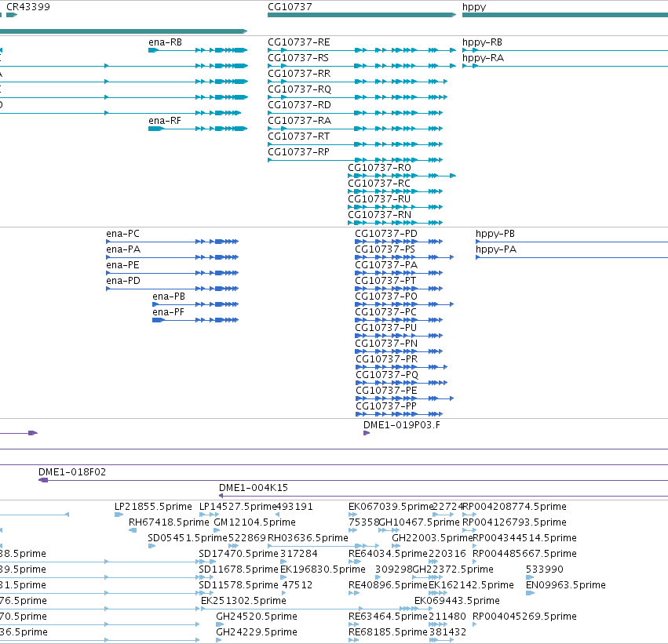Click the CG10737-RP transcript label
The image size is (668, 644).
(298, 152)
